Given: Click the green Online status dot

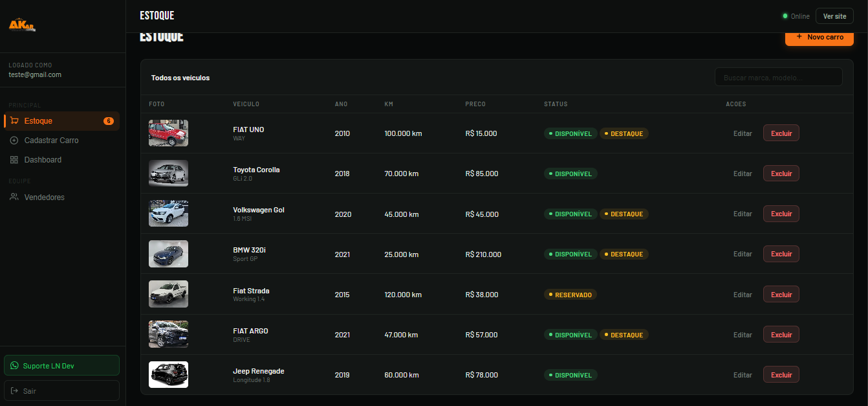Looking at the screenshot, I should coord(785,16).
